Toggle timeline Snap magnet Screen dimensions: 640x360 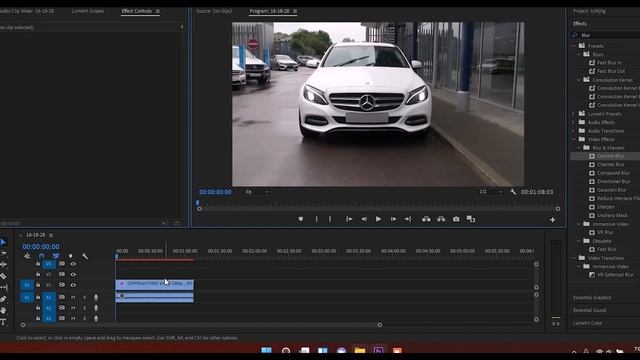pyautogui.click(x=41, y=256)
